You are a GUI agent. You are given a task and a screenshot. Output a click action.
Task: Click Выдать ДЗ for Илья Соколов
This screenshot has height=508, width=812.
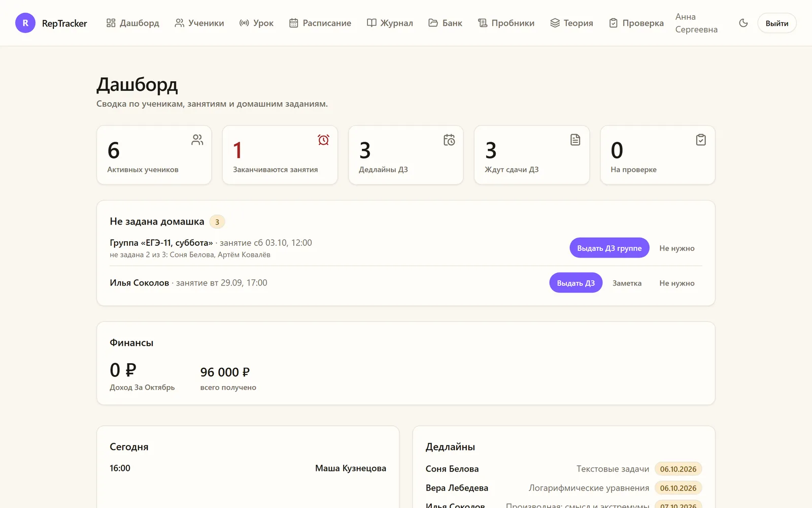576,283
